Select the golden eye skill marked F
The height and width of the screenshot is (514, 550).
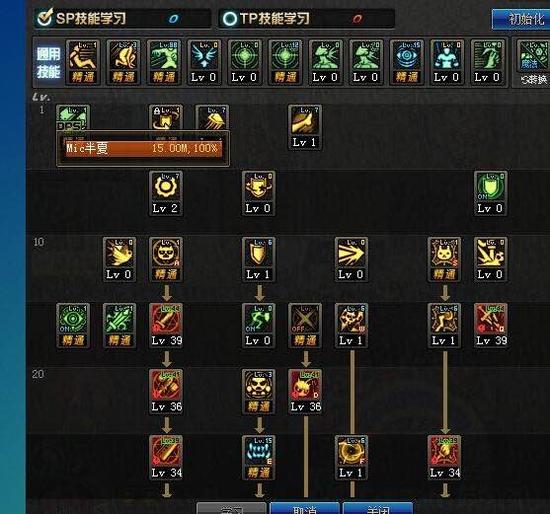tap(351, 458)
